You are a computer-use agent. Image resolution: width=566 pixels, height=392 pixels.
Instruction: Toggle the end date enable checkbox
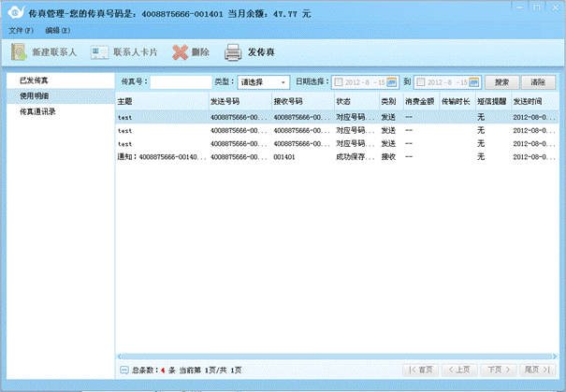[420, 82]
